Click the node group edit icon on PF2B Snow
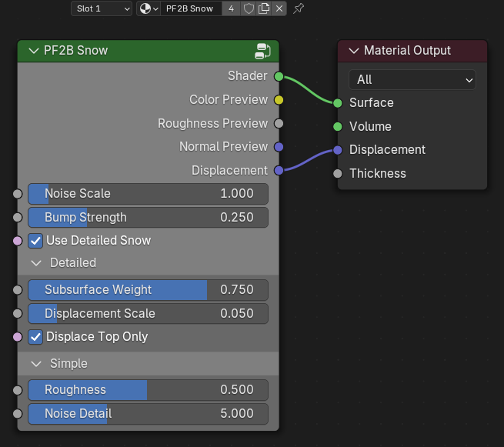504x447 pixels. click(x=262, y=51)
